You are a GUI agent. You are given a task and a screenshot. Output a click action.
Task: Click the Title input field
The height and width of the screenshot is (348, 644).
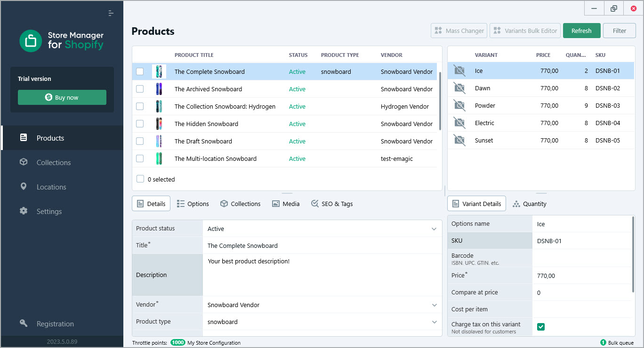click(322, 245)
